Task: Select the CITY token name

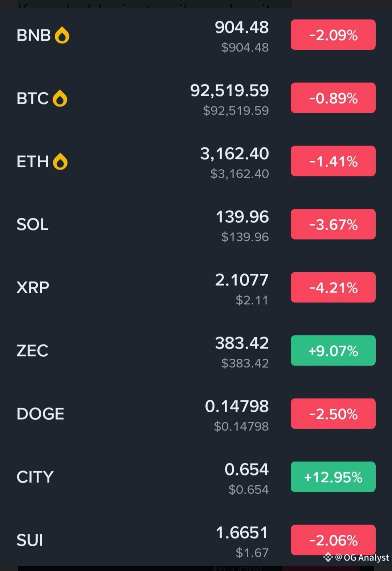Action: click(35, 477)
